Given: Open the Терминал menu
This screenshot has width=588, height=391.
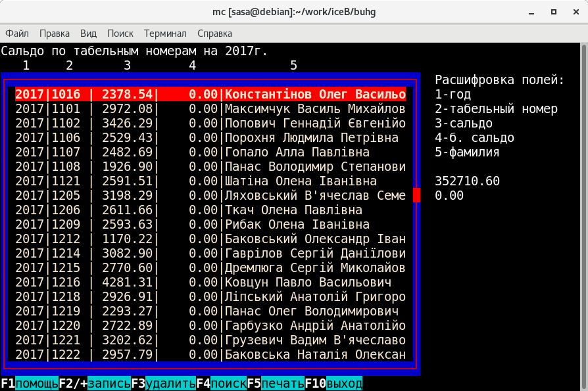Looking at the screenshot, I should point(165,34).
